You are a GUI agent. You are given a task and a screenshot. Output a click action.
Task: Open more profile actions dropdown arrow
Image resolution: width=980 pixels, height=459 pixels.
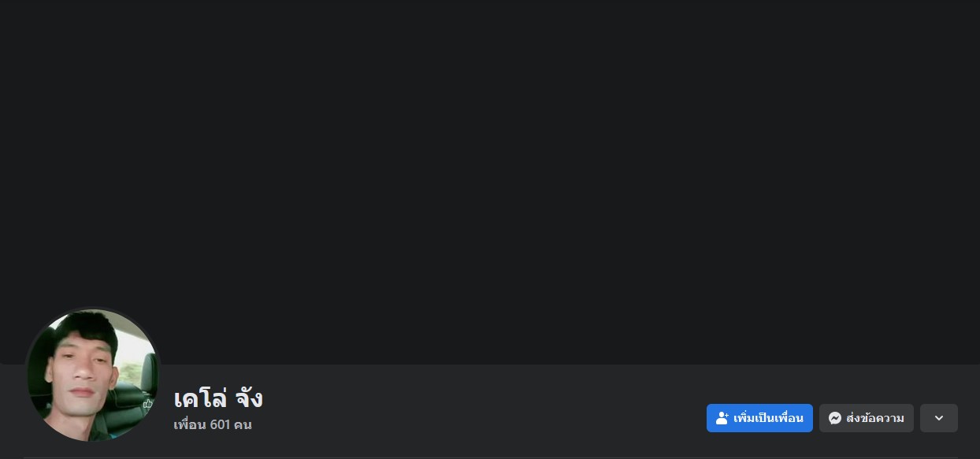pyautogui.click(x=939, y=418)
